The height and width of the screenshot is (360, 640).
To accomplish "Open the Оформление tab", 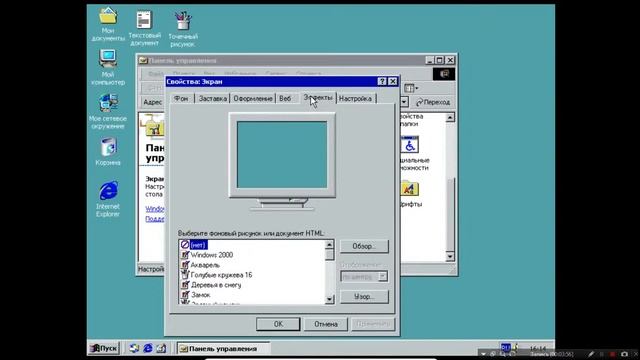I will [x=253, y=99].
